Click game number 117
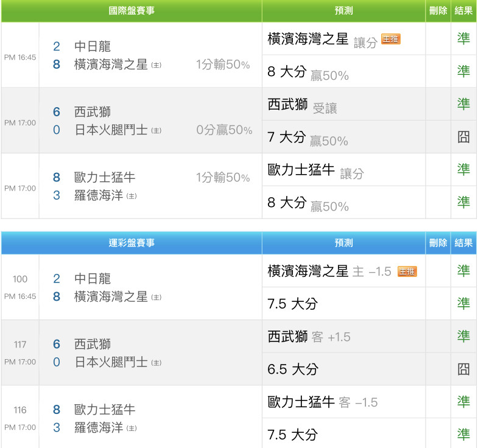Image resolution: width=478 pixels, height=448 pixels. tap(20, 345)
